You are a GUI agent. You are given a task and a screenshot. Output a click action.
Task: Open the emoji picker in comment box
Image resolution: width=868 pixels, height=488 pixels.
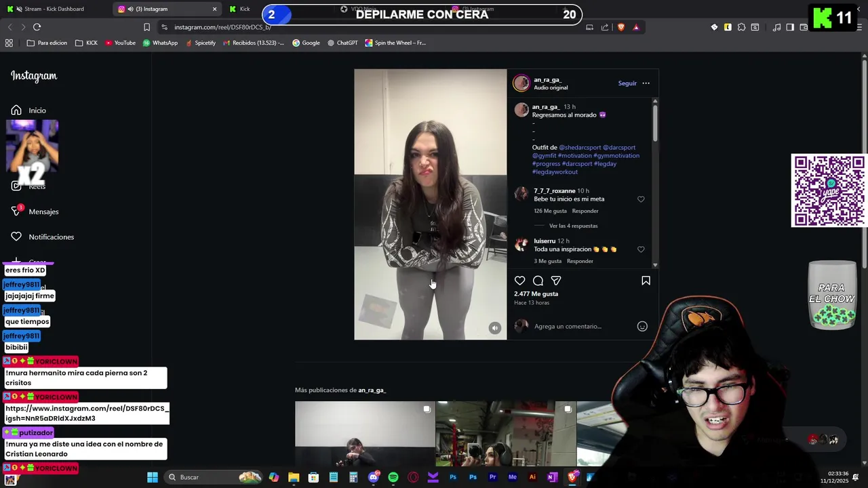point(642,326)
